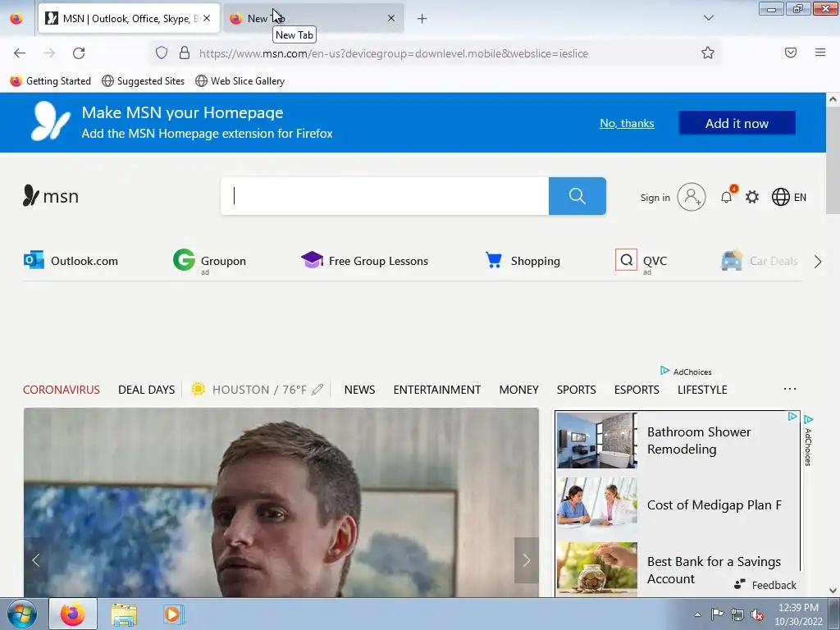
Task: Bookmark this page with the star icon
Action: click(x=708, y=52)
